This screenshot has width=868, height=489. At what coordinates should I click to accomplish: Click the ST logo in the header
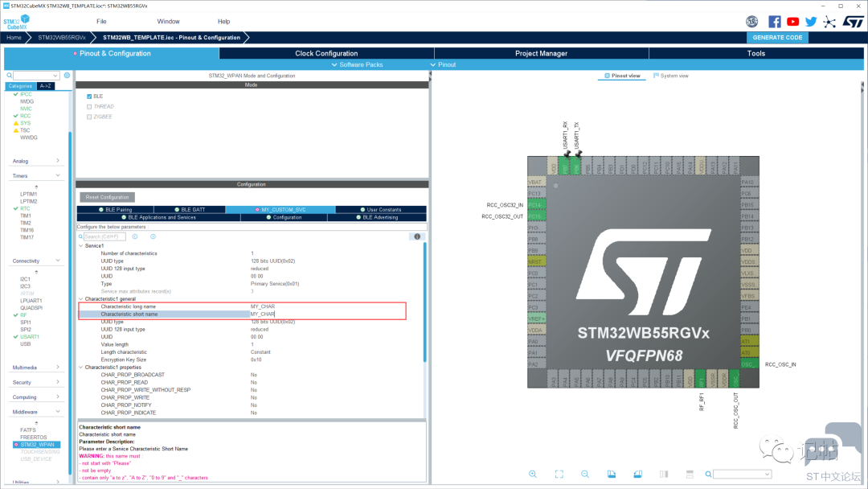[x=853, y=22]
